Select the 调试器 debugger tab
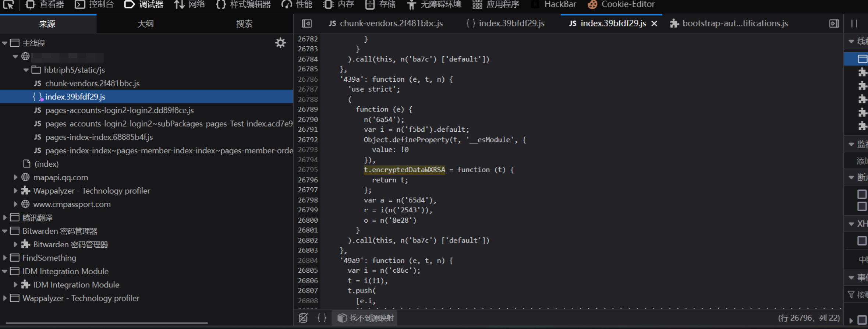The height and width of the screenshot is (329, 868). pos(144,4)
